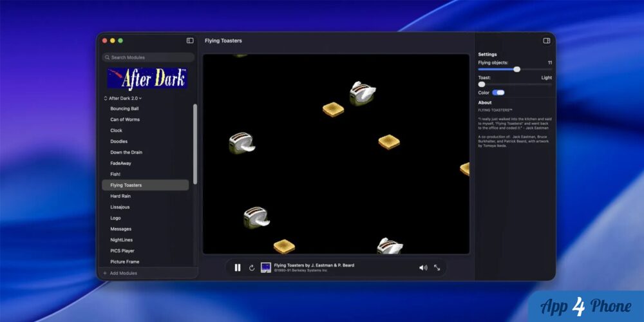
Task: Select the Logo module
Action: pos(115,218)
